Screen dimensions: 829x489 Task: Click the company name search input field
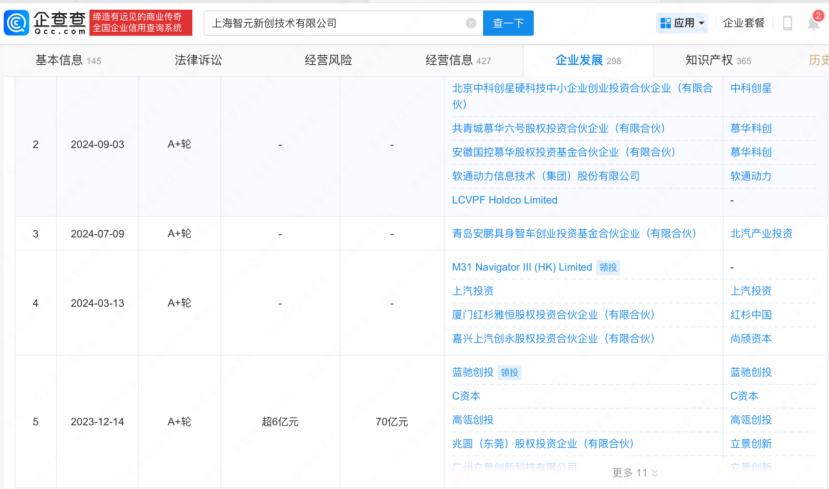click(x=330, y=23)
